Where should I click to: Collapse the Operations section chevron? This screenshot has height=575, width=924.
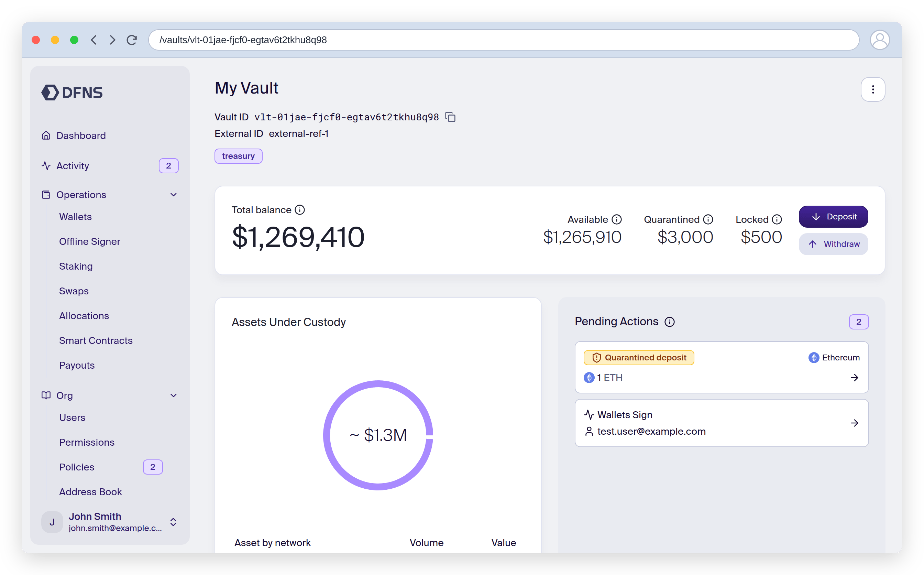tap(173, 195)
